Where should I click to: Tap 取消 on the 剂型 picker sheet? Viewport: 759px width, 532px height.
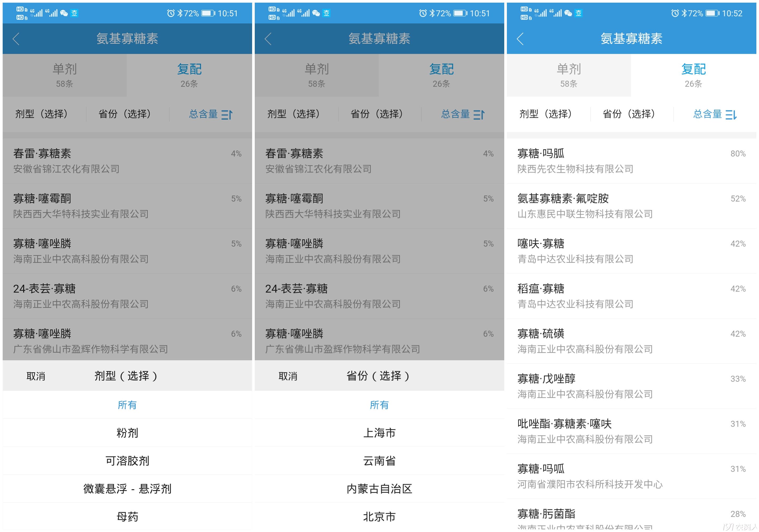36,376
